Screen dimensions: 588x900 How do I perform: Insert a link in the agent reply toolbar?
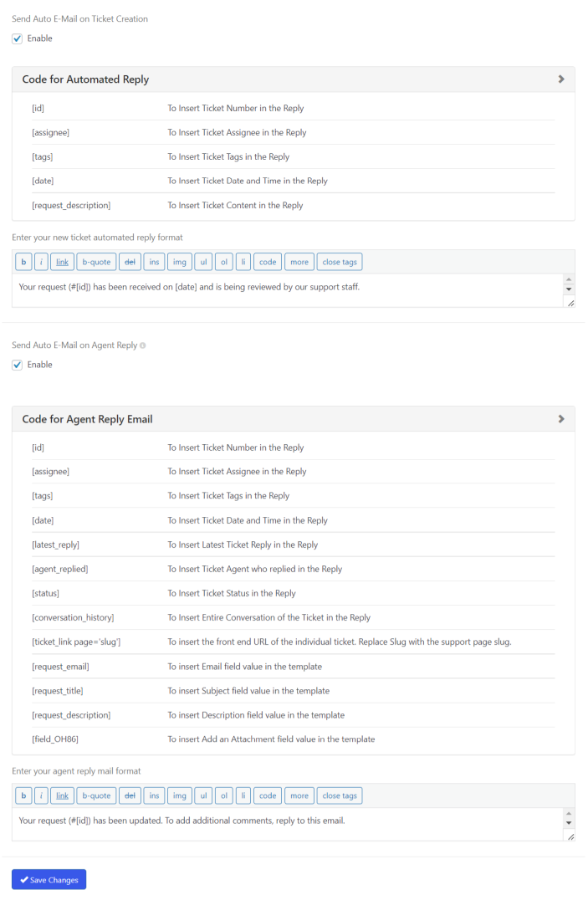click(x=62, y=795)
